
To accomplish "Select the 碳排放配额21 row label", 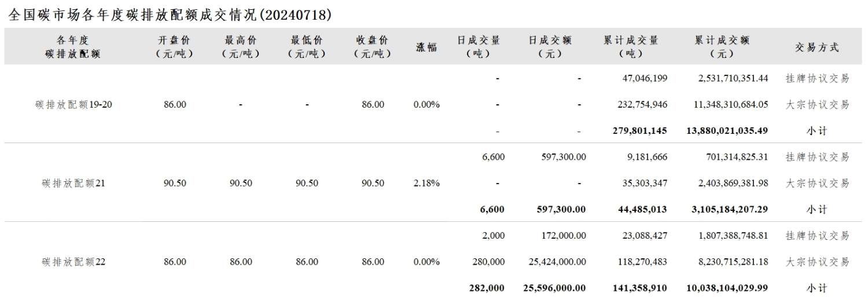I will (x=73, y=183).
